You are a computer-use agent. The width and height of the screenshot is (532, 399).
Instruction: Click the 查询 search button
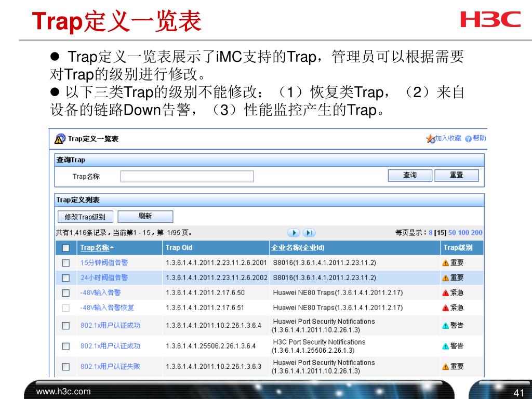point(410,176)
